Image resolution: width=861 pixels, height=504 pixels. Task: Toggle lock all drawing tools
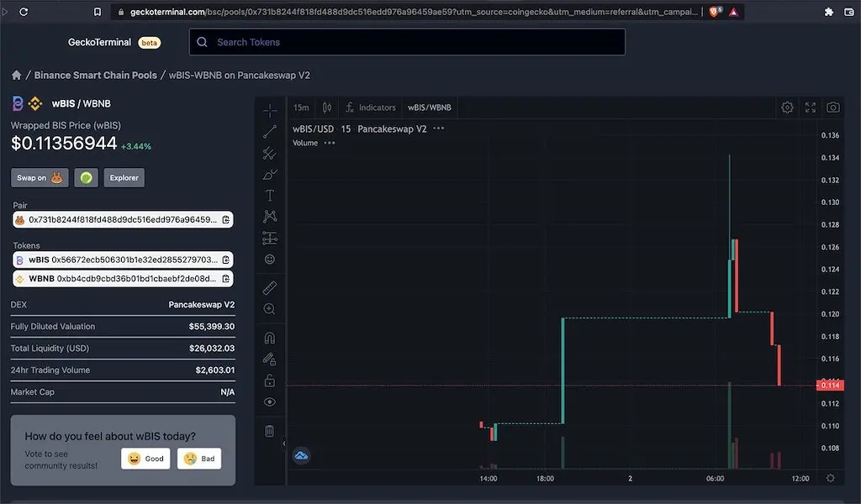270,381
